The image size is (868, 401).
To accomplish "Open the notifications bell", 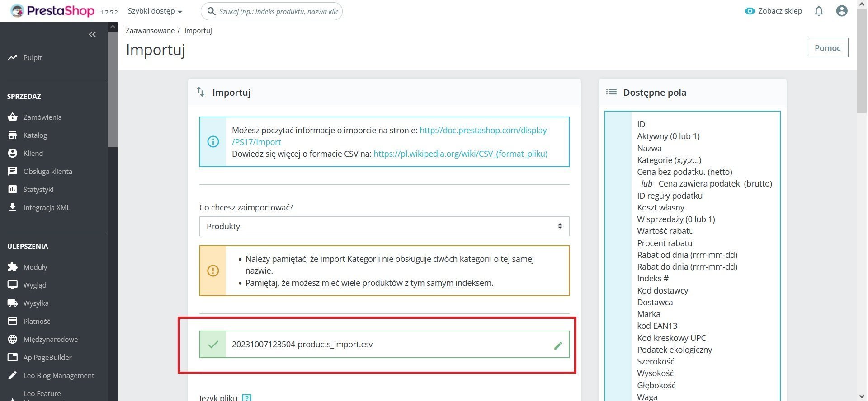I will tap(819, 11).
